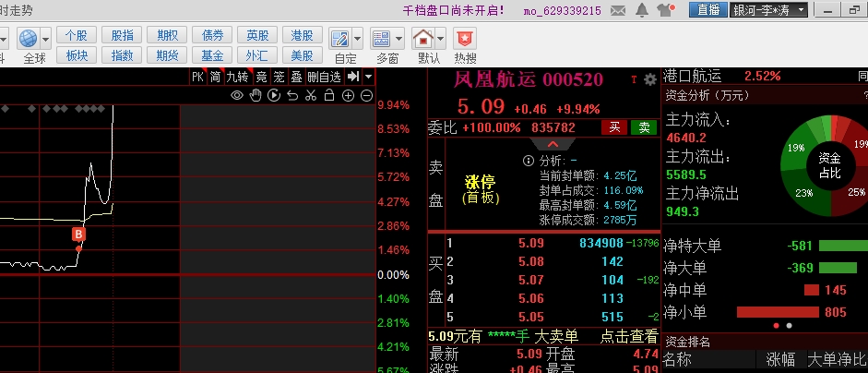Screen dimensions: 868x373
Task: Expand the 全球 globe dropdown arrow
Action: tap(45, 39)
